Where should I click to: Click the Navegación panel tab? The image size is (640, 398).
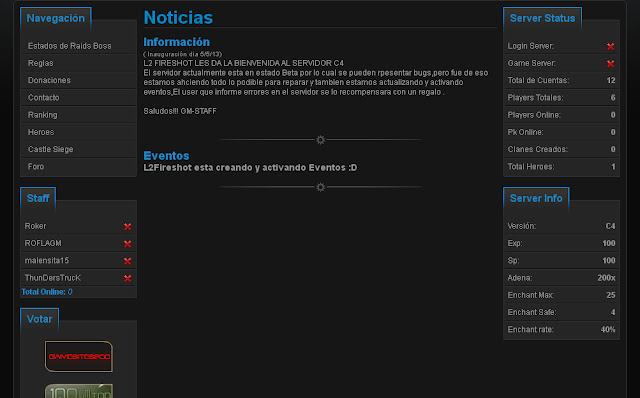(x=56, y=18)
